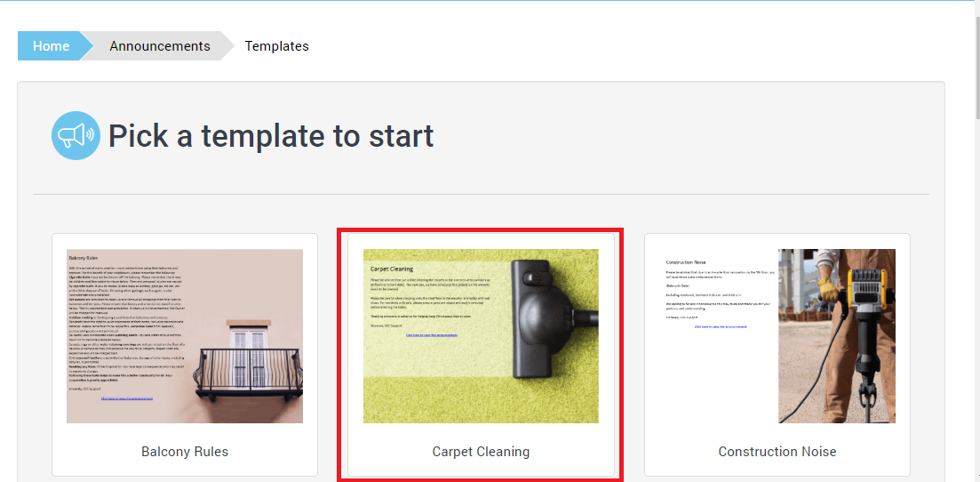The width and height of the screenshot is (980, 482).
Task: Select the Balcony Rules template label
Action: point(185,452)
